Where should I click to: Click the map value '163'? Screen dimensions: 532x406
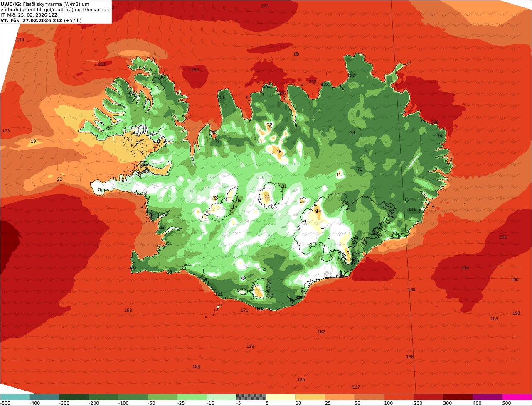(494, 318)
